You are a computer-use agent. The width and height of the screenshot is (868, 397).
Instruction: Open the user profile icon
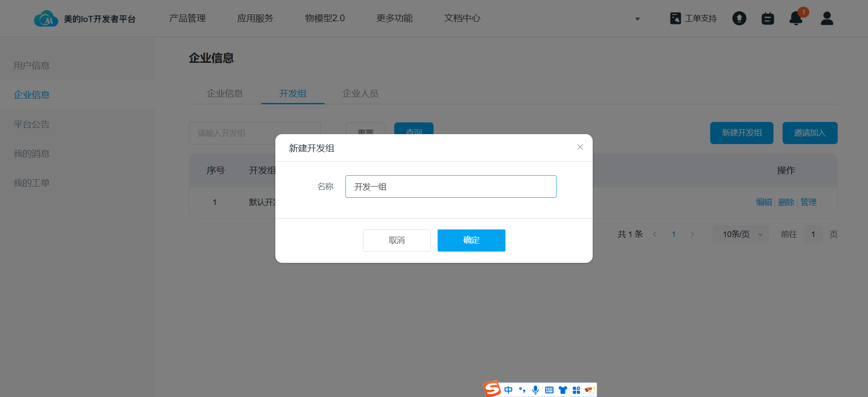tap(827, 19)
